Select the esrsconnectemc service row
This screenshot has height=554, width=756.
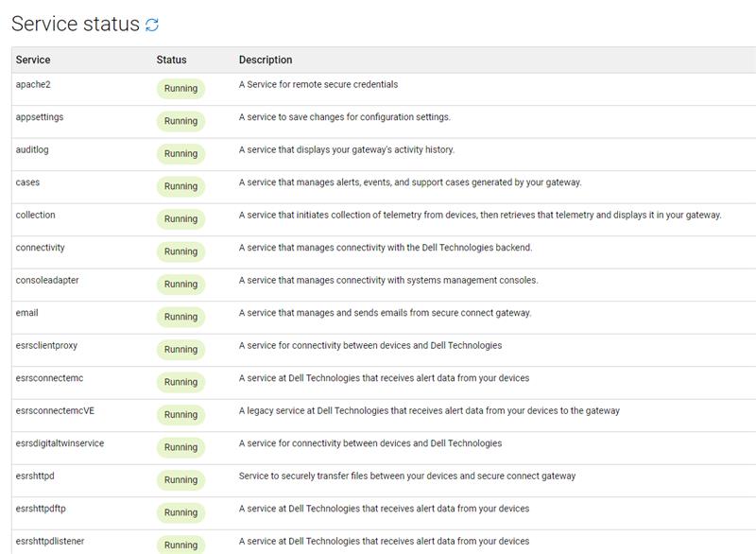(x=49, y=378)
